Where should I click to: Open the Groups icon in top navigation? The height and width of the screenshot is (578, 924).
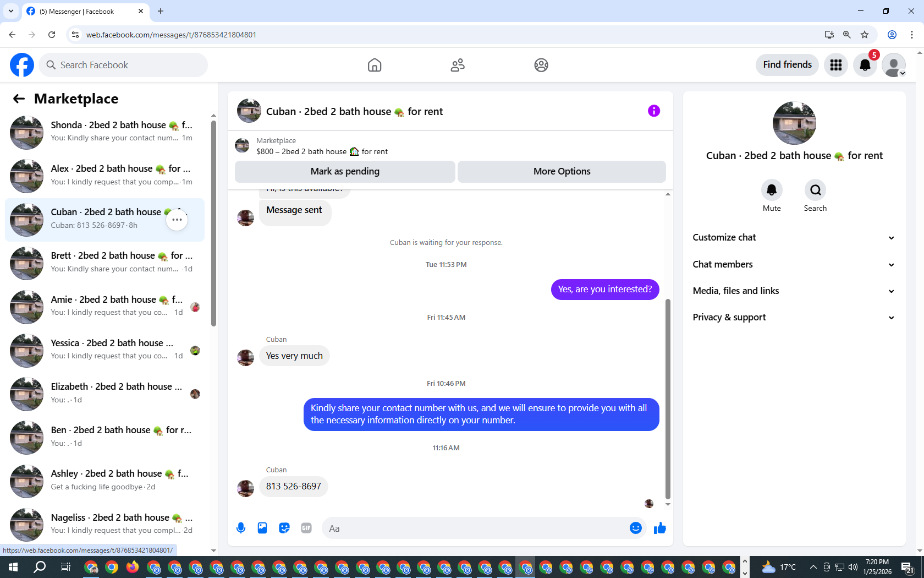coord(541,65)
